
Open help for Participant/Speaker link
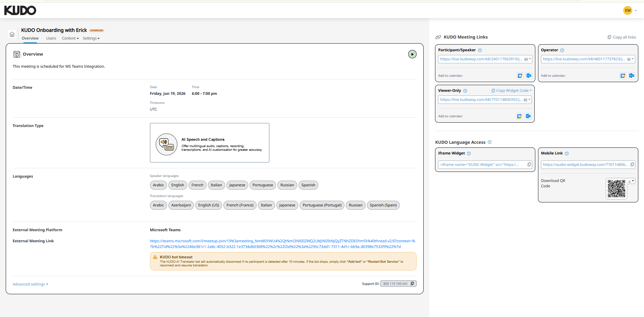pyautogui.click(x=480, y=50)
